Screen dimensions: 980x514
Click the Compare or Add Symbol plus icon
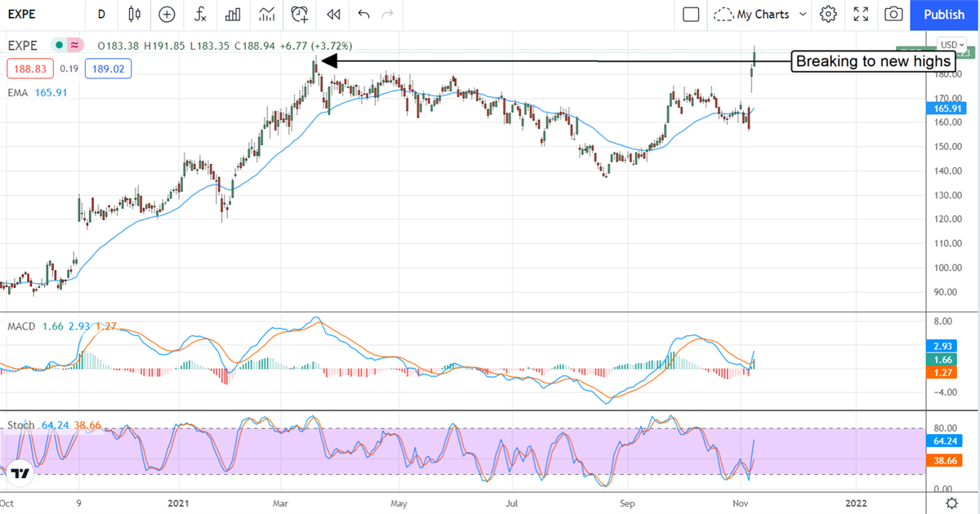tap(167, 14)
